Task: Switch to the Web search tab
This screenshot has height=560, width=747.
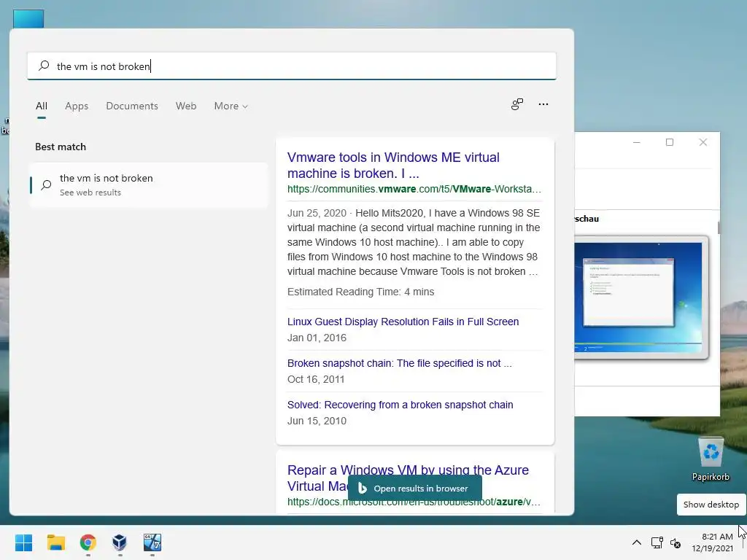Action: (186, 106)
